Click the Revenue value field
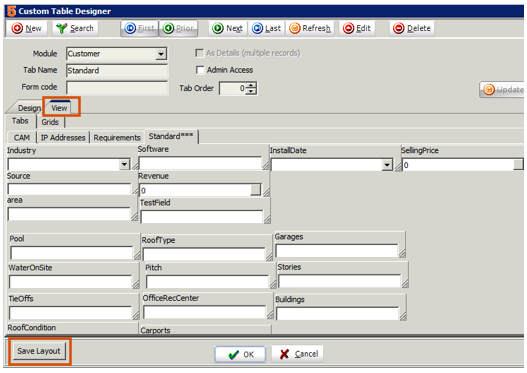Image resolution: width=527 pixels, height=373 pixels. [x=195, y=191]
